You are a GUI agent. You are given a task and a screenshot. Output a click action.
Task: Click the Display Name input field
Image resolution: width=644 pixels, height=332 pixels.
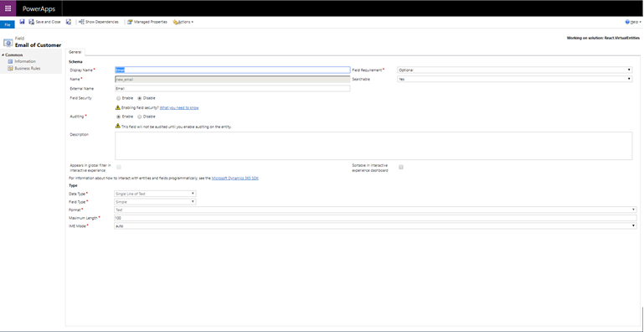click(233, 70)
